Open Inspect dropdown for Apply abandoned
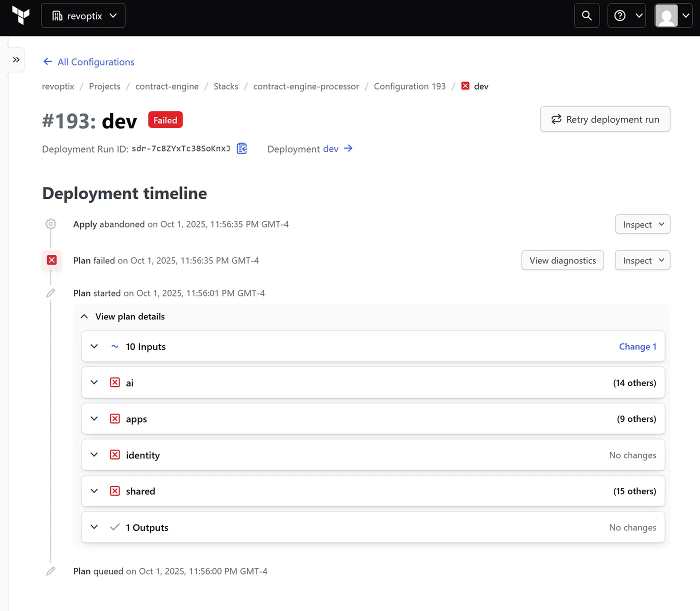The height and width of the screenshot is (611, 700). tap(642, 224)
